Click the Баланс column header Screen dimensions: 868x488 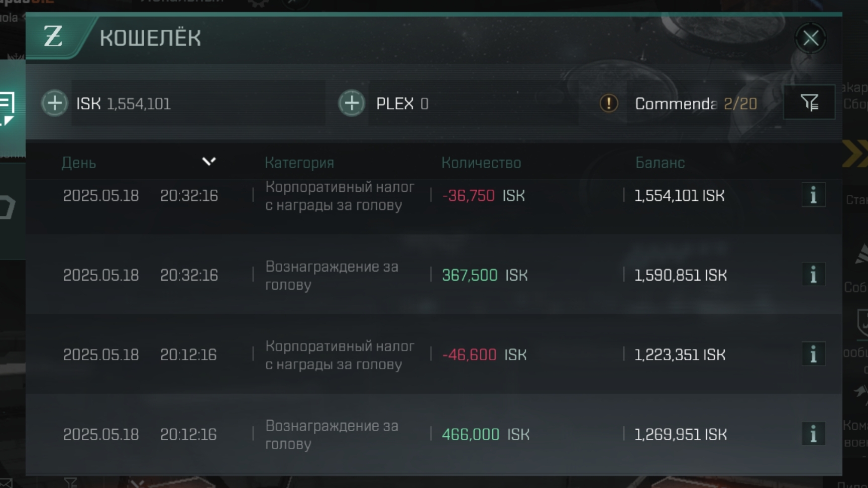(660, 163)
